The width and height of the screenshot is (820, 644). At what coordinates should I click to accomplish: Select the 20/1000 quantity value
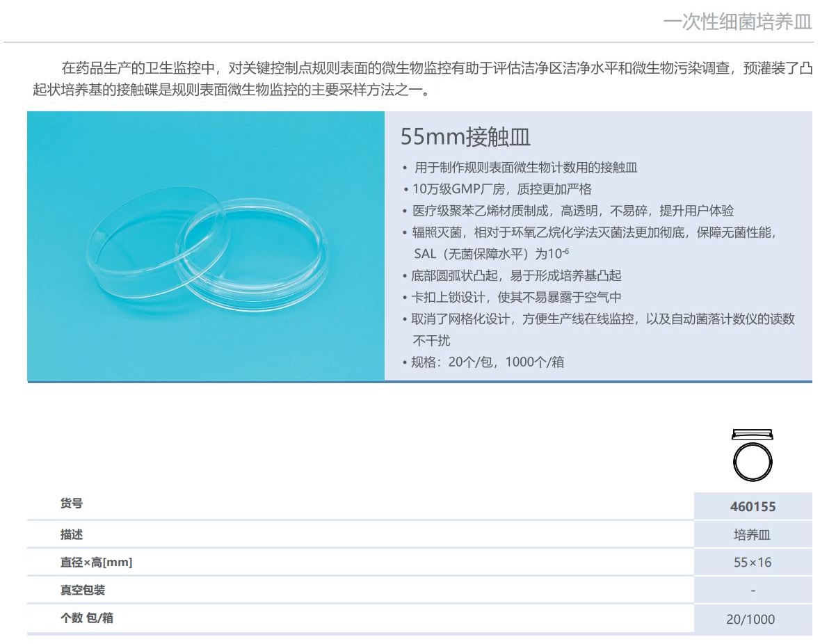point(750,620)
